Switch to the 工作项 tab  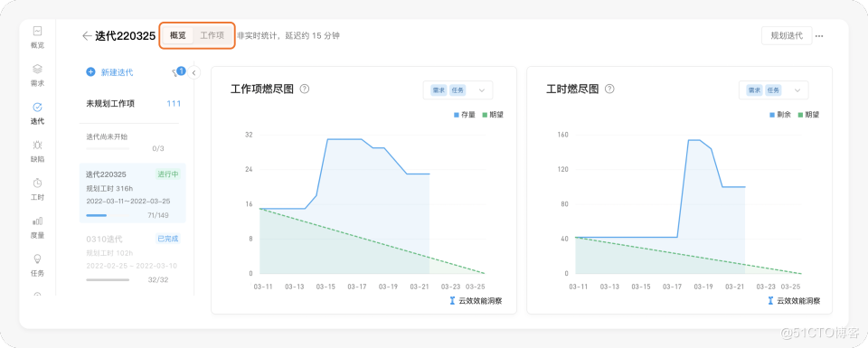[212, 35]
